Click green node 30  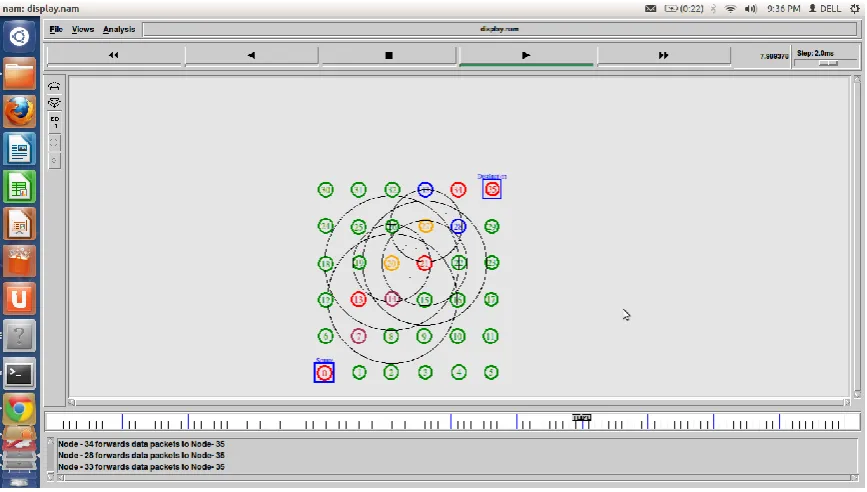326,190
